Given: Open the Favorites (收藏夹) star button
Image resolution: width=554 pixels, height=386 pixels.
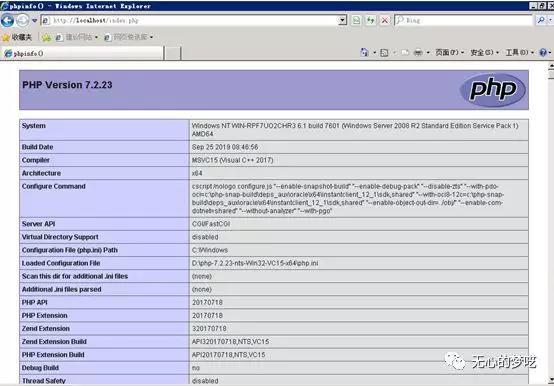Looking at the screenshot, I should [x=17, y=37].
